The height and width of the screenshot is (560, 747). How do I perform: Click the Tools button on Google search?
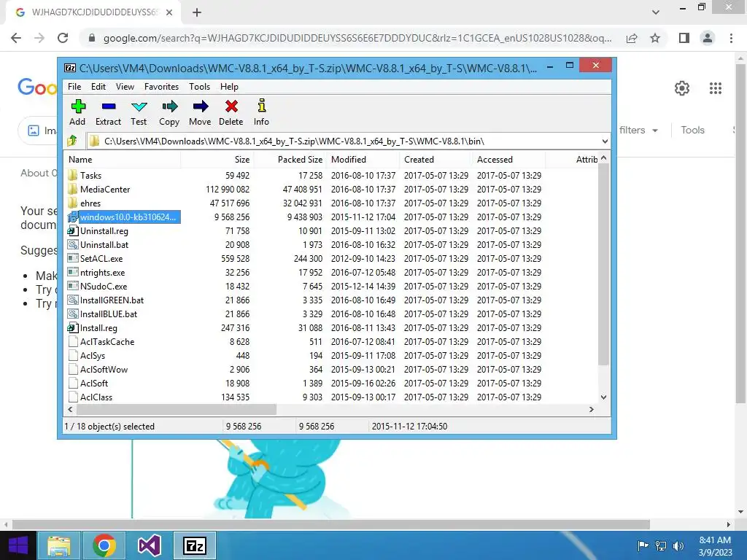click(x=692, y=130)
